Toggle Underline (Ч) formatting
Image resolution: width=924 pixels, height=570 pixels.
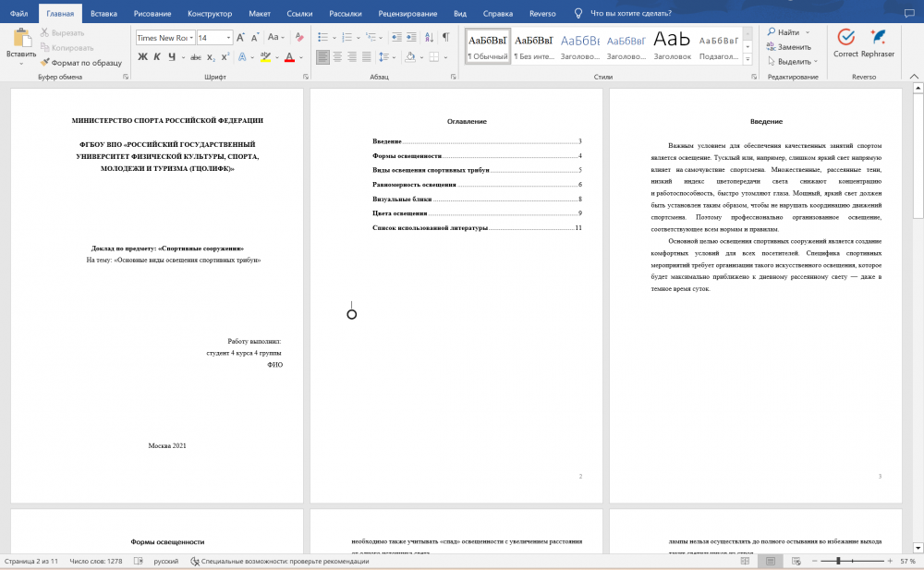point(172,57)
